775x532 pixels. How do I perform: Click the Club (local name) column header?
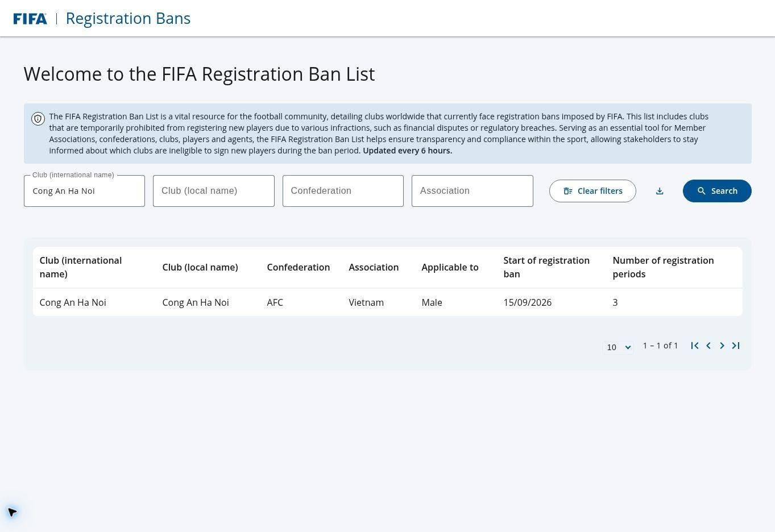(200, 267)
